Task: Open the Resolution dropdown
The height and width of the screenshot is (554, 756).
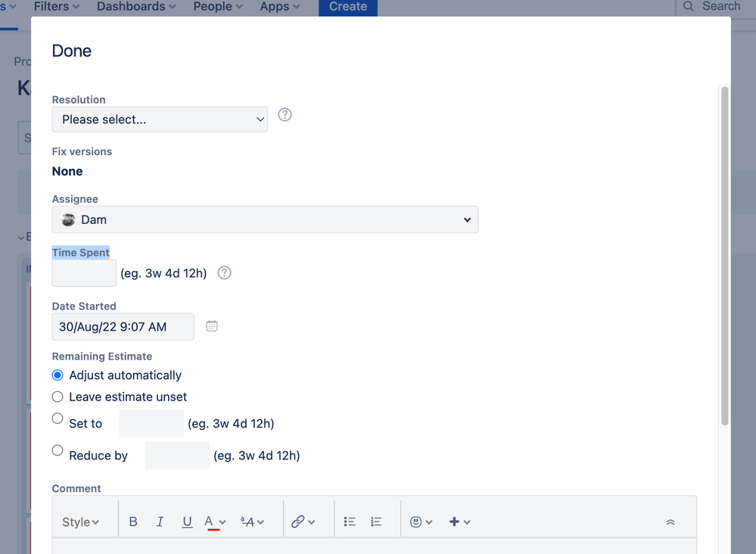Action: (160, 120)
